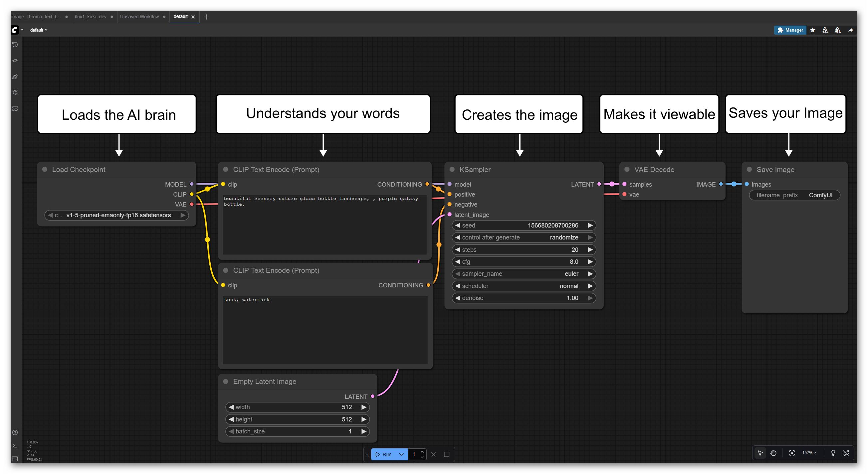This screenshot has height=474, width=868.
Task: Decrease steps with left arrow
Action: coord(457,249)
